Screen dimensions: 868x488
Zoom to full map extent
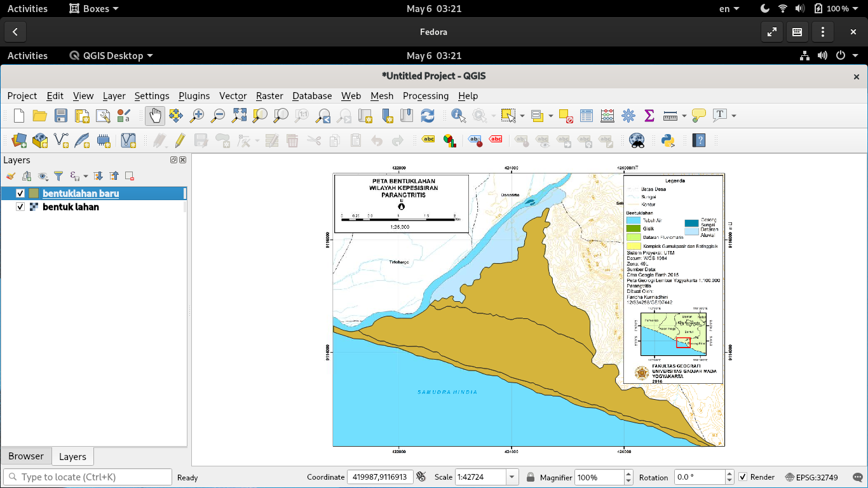(x=238, y=116)
